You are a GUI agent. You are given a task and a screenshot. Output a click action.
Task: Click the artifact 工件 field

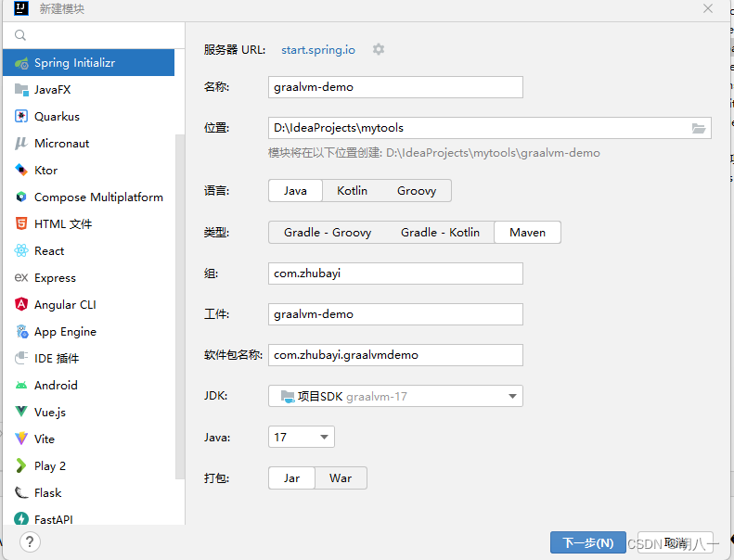(395, 314)
